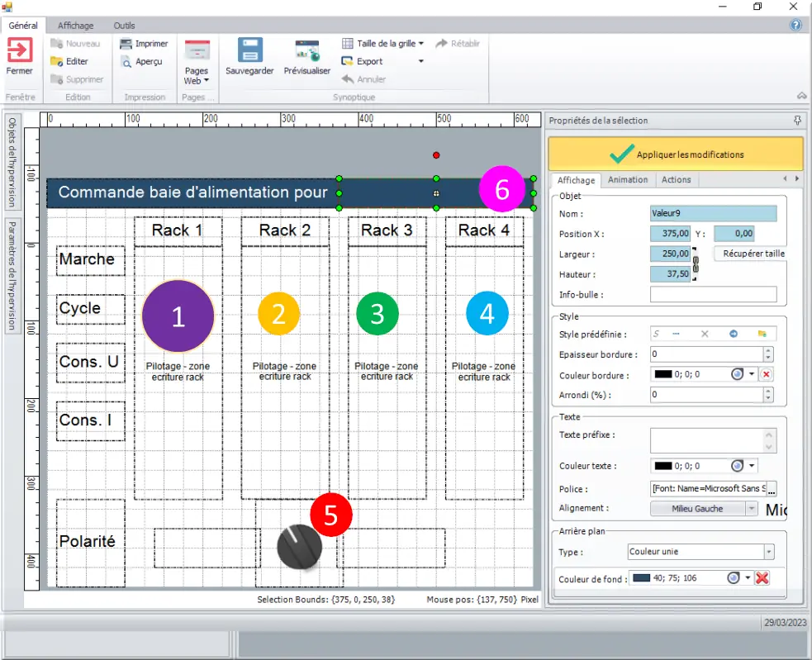Click the dots icon in Style prédéfinie
The height and width of the screenshot is (660, 812).
click(676, 334)
